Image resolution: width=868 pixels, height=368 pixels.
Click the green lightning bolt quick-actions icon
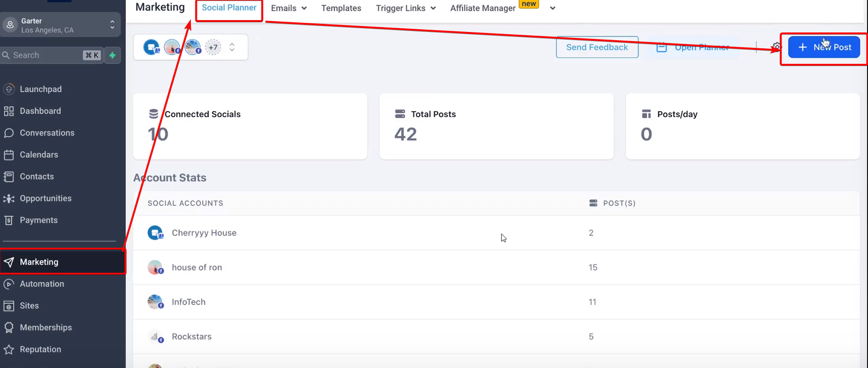pyautogui.click(x=112, y=55)
